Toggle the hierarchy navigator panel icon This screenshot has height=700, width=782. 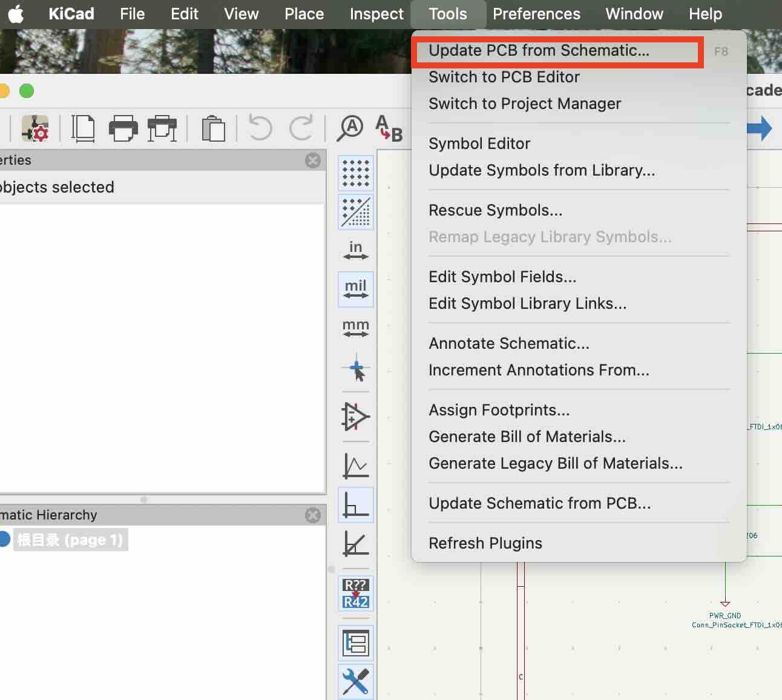[x=356, y=642]
